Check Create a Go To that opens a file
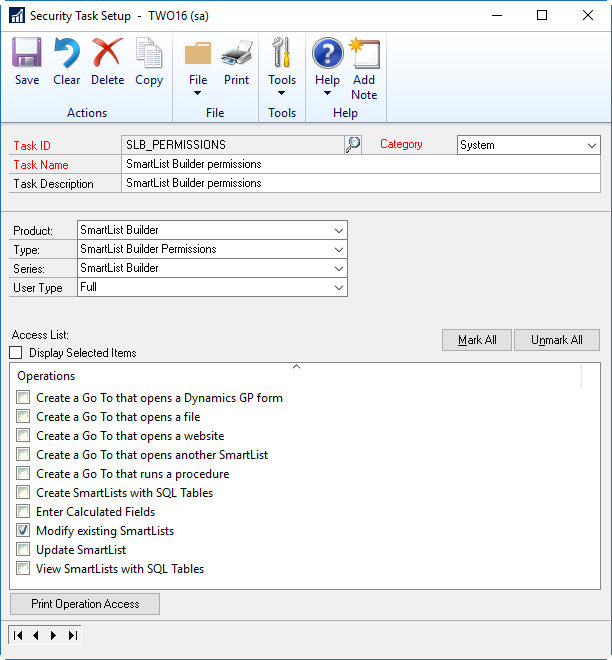612x660 pixels. point(23,416)
